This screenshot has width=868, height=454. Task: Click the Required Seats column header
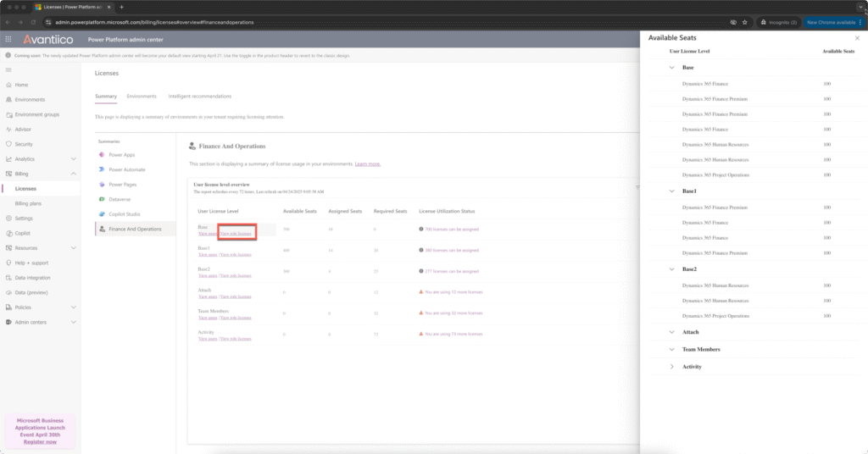point(390,211)
